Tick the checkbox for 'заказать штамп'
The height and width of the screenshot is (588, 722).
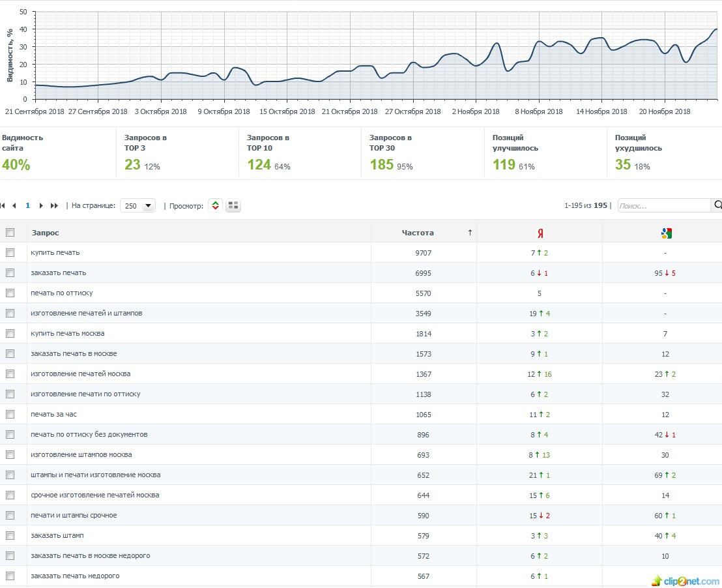point(10,535)
